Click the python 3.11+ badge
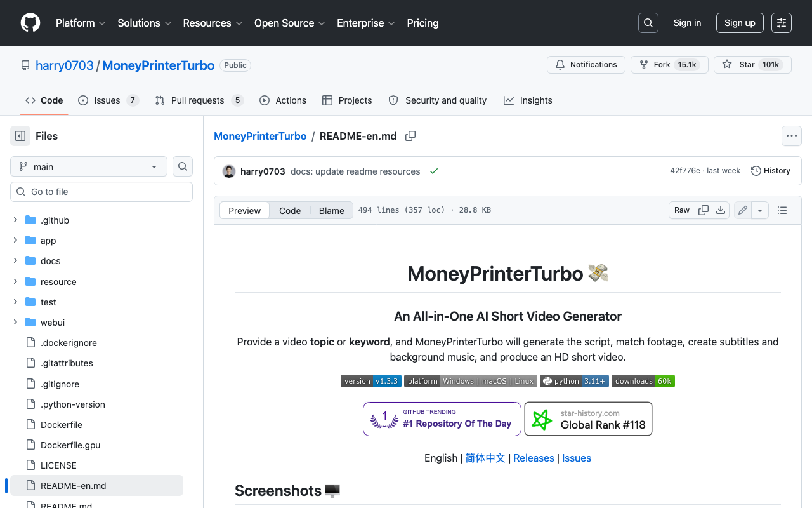812x508 pixels. [x=574, y=381]
